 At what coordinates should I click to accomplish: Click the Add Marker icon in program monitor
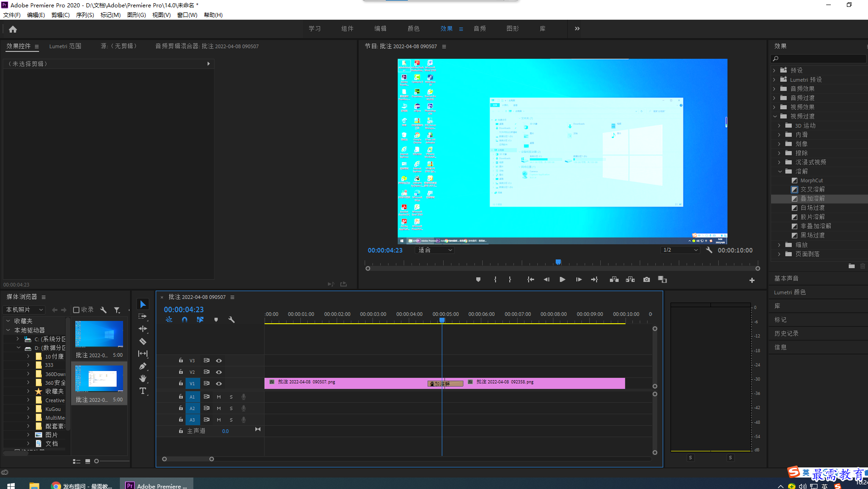pos(478,280)
